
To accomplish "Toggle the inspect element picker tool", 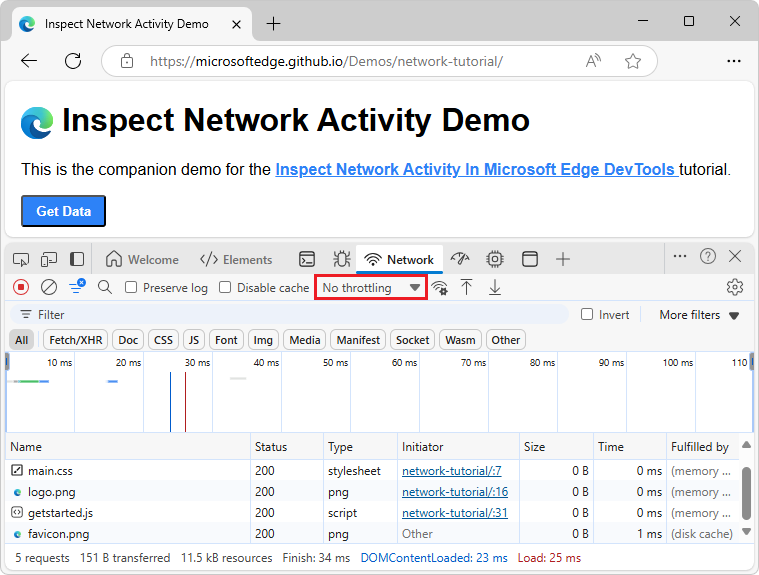I will pyautogui.click(x=21, y=259).
